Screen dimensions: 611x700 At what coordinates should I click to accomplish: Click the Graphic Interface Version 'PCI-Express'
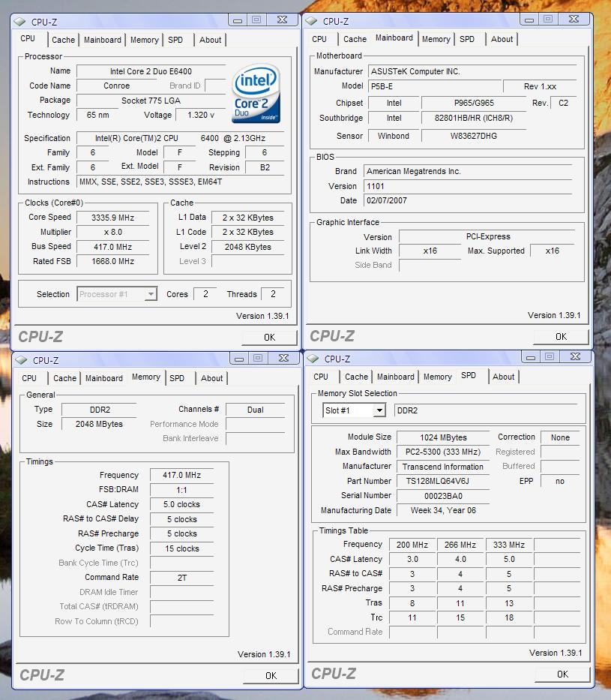488,236
